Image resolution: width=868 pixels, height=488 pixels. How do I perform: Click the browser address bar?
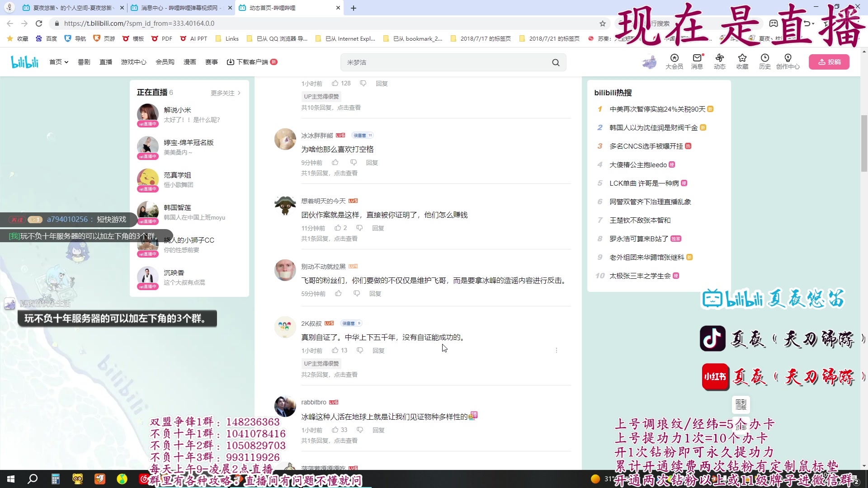click(325, 23)
